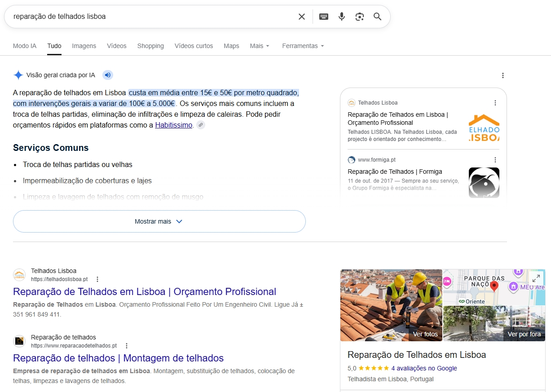Clear the search box text
Screen dimensions: 551x392
pos(302,17)
